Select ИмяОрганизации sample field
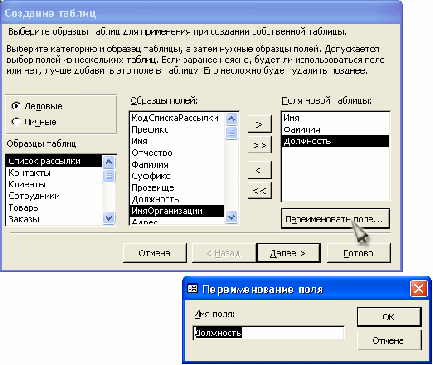Viewport: 433px width, 365px height. [177, 211]
